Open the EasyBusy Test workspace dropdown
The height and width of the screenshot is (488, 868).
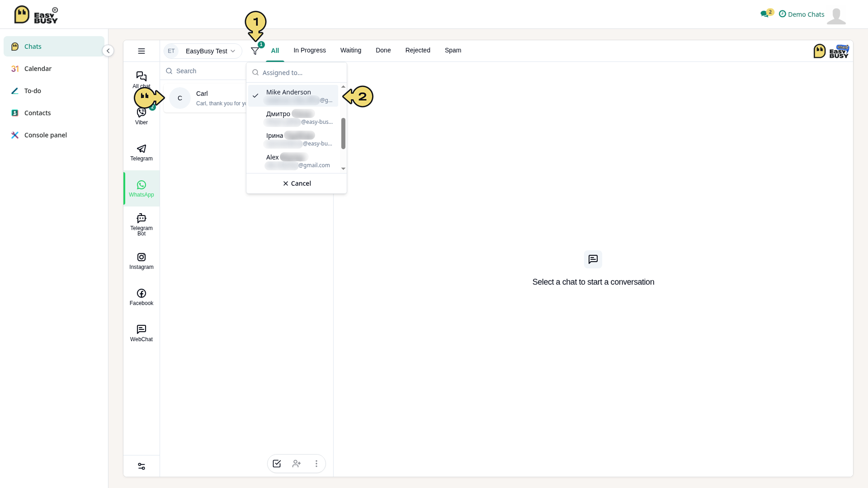(203, 51)
